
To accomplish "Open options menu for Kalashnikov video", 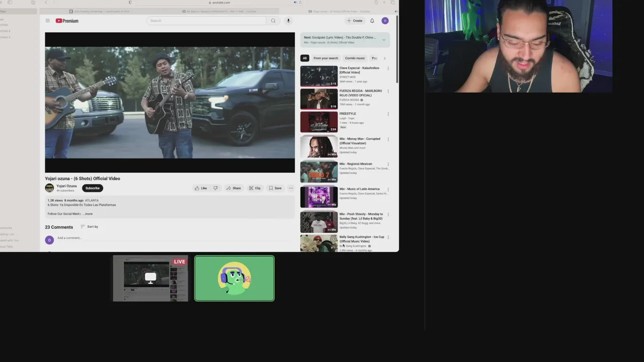I will pyautogui.click(x=388, y=68).
